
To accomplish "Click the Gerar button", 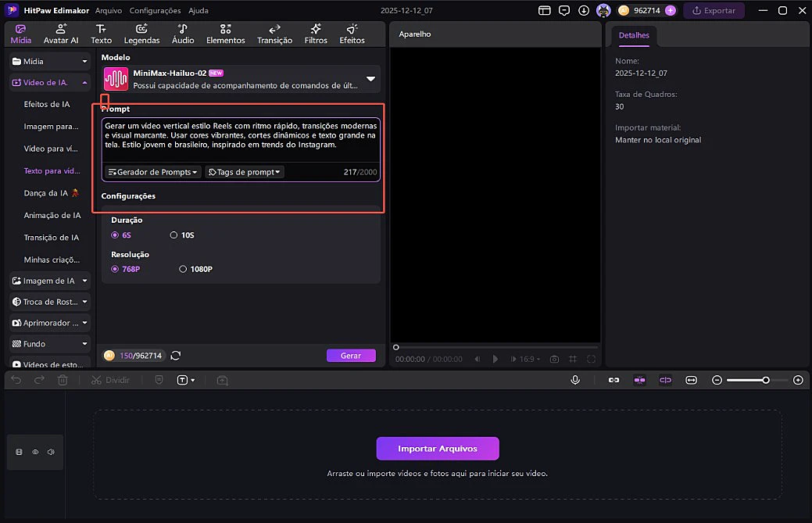I will point(351,356).
